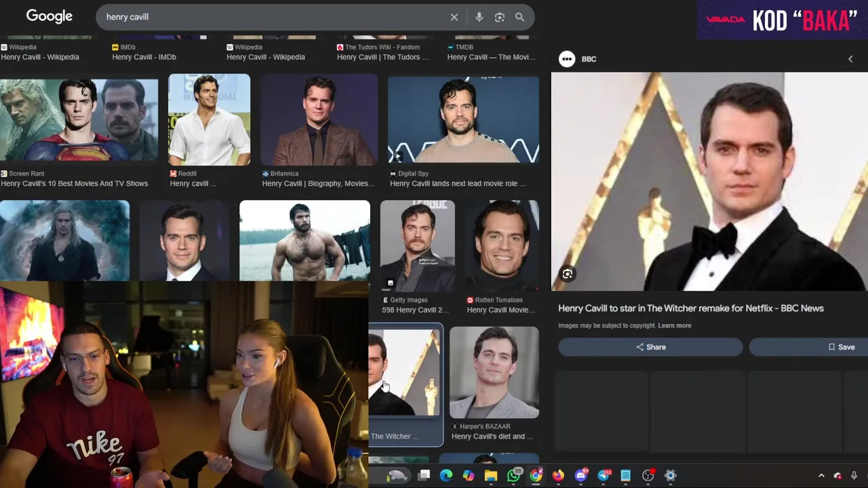Open Notepad from the taskbar

[625, 476]
